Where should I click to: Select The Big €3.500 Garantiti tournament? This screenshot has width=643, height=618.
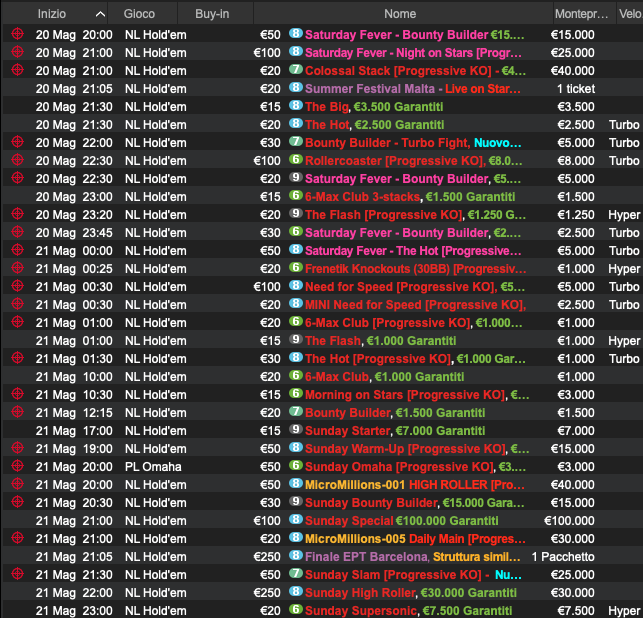[x=374, y=107]
